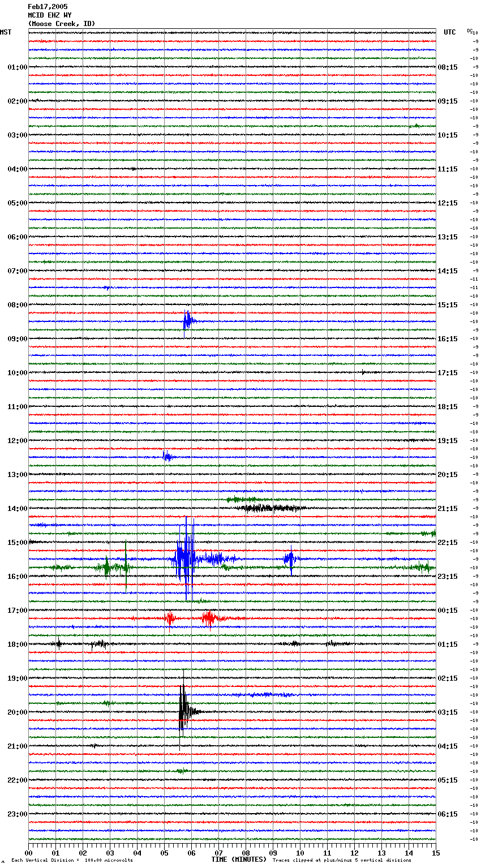This screenshot has width=481, height=868.
Task: Click the (Moose Creek, ID) location label
Action: 62,24
